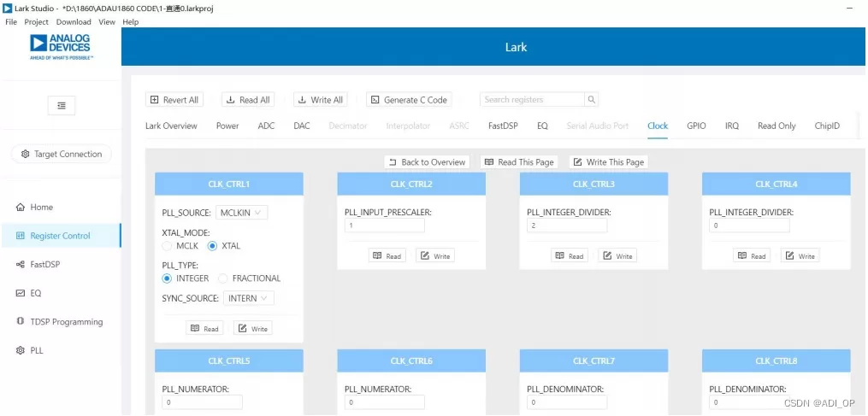Click Write in CLK_CTRL4 card
This screenshot has width=868, height=416.
800,256
